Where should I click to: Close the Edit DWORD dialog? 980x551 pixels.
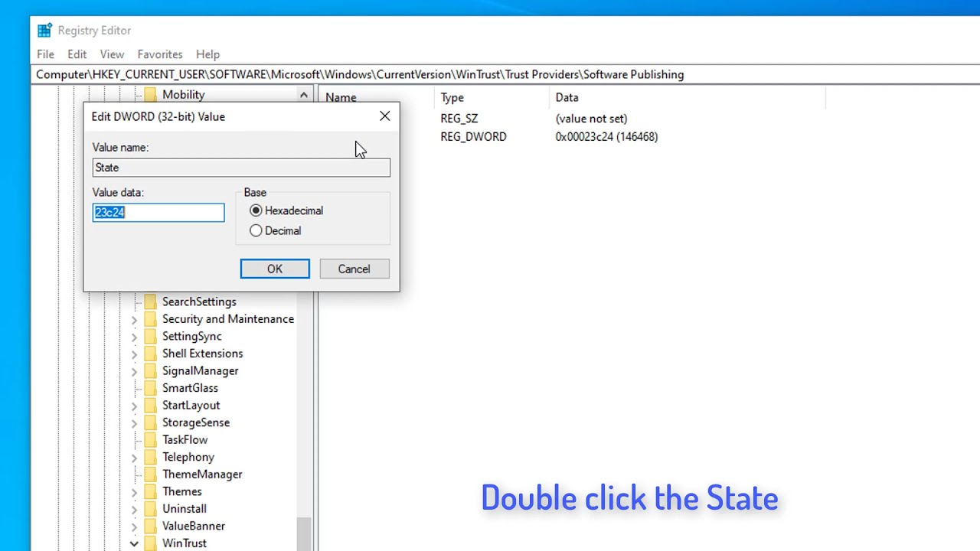384,116
